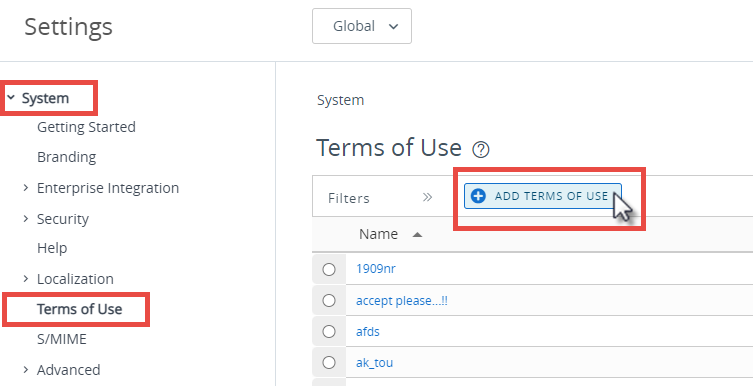Click the Name sort arrow icon

point(417,235)
